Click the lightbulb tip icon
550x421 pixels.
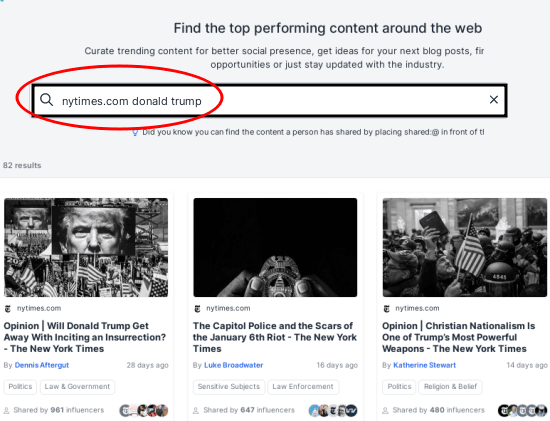pos(135,133)
